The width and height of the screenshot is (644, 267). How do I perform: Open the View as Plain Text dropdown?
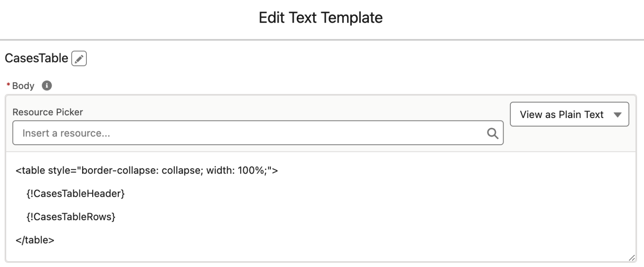(x=569, y=114)
